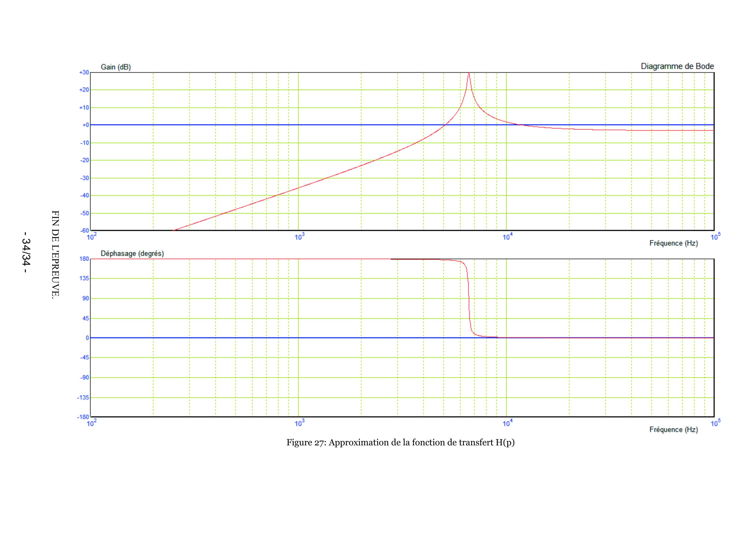
Task: Click 'Fréquence (Hz)' label under gain plot
Action: coord(673,243)
